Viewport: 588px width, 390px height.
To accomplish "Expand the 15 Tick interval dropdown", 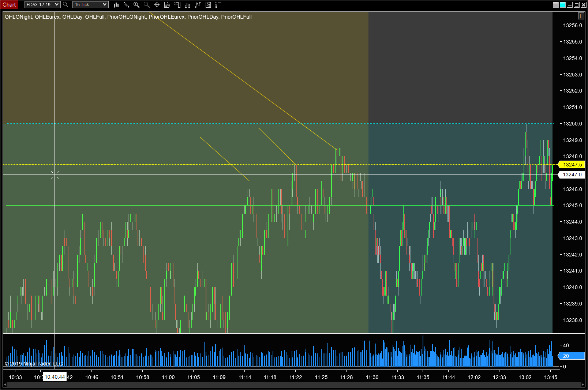I will pos(90,5).
